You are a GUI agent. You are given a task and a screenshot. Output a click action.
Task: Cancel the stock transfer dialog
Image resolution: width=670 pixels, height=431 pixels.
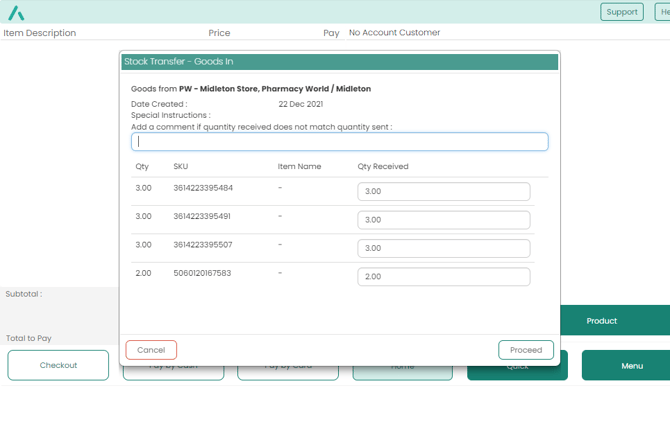click(x=151, y=350)
